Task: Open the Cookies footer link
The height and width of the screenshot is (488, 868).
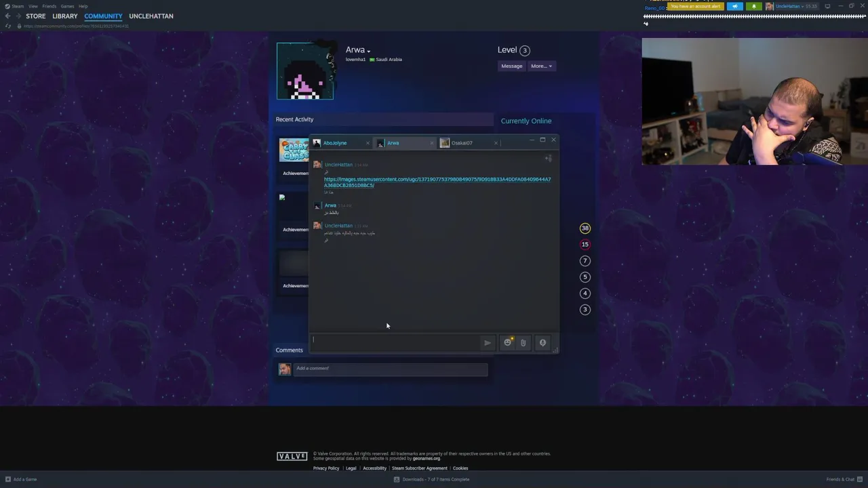Action: pyautogui.click(x=460, y=468)
